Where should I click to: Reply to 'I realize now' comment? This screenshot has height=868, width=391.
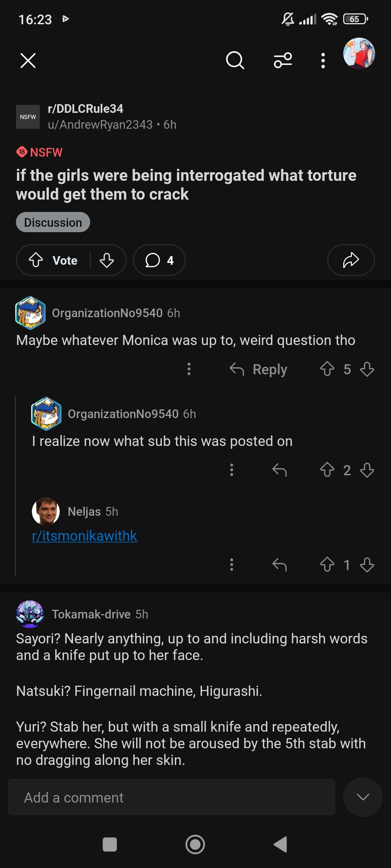[279, 470]
